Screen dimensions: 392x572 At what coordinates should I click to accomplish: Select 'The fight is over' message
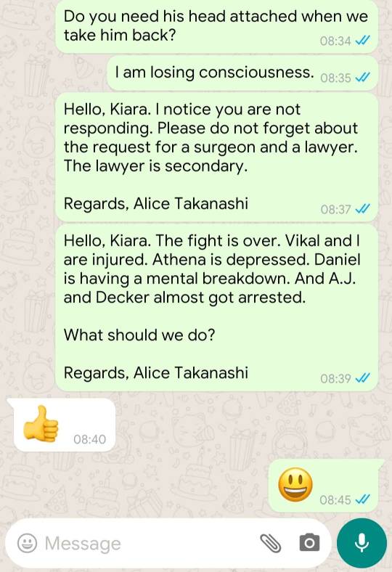point(216,308)
